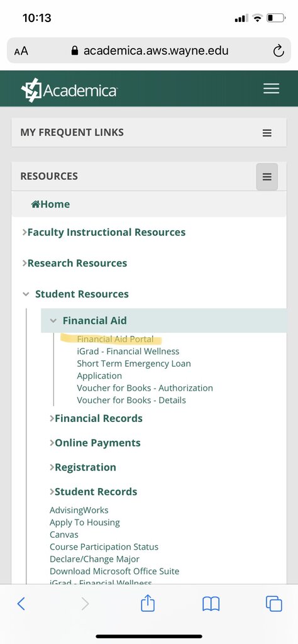Reload the page in Safari
Screen dimensions: 298x644
279,51
